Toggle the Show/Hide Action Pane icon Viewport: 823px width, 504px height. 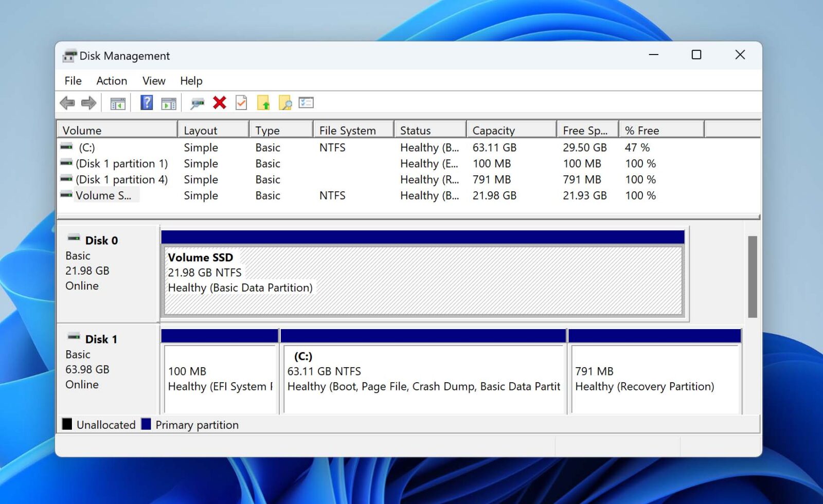click(170, 103)
